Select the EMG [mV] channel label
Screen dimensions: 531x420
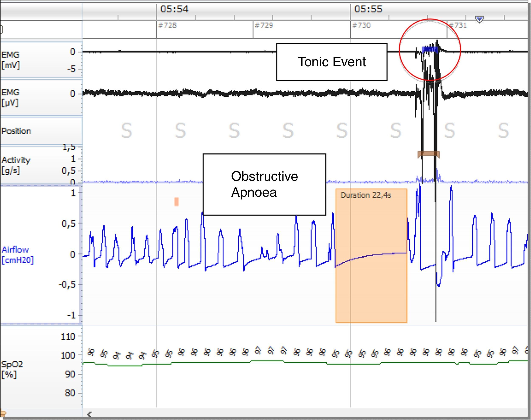(x=11, y=60)
